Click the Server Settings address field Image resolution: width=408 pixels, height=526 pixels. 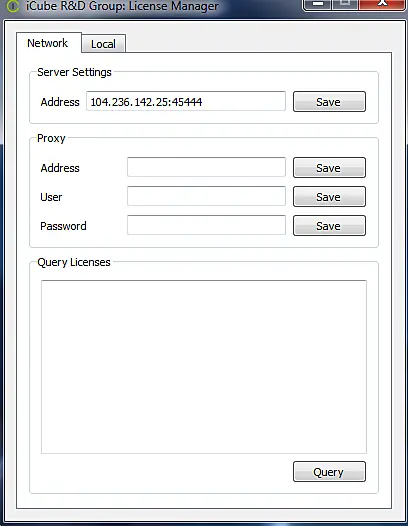pos(186,101)
